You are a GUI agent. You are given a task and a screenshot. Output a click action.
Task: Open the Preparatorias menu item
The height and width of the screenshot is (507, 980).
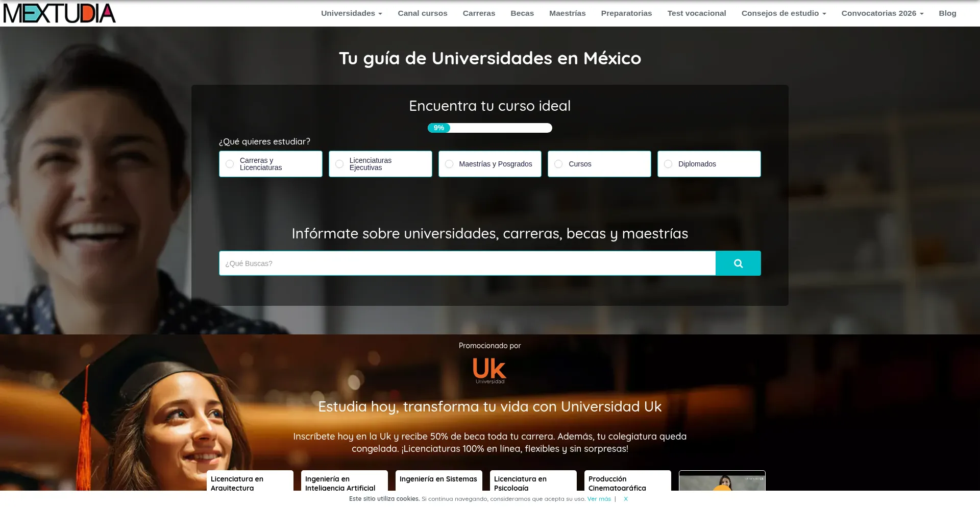[x=626, y=13]
